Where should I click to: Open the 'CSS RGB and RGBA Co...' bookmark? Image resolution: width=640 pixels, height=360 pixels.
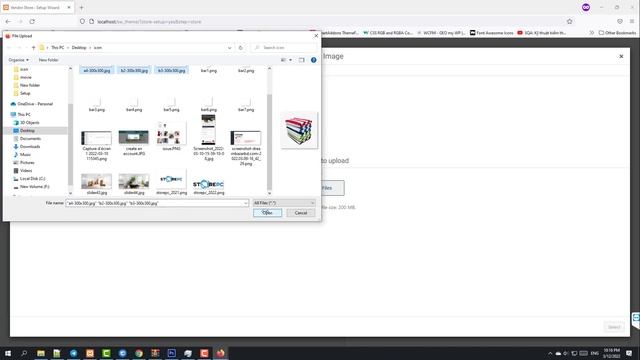[388, 33]
